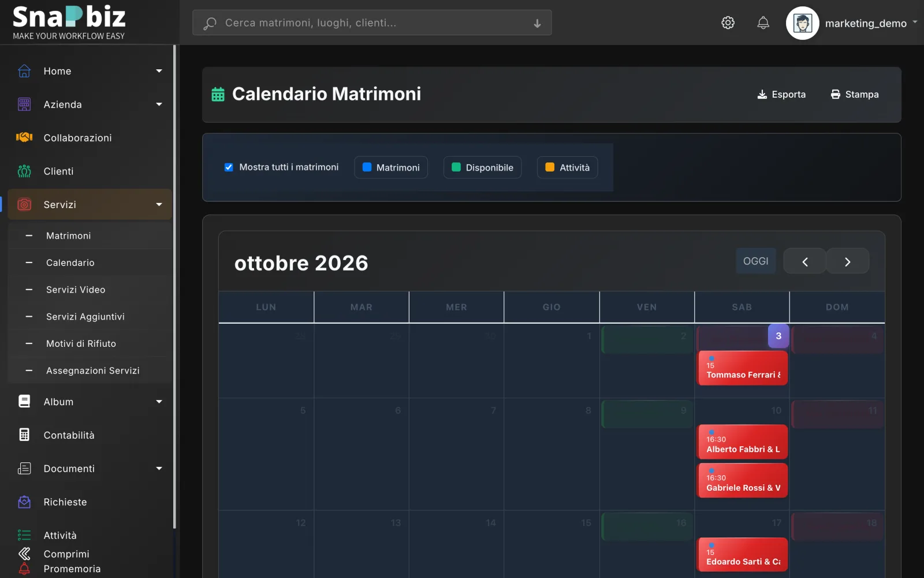Toggle the Matrimoni legend filter
The image size is (924, 578).
(x=391, y=168)
